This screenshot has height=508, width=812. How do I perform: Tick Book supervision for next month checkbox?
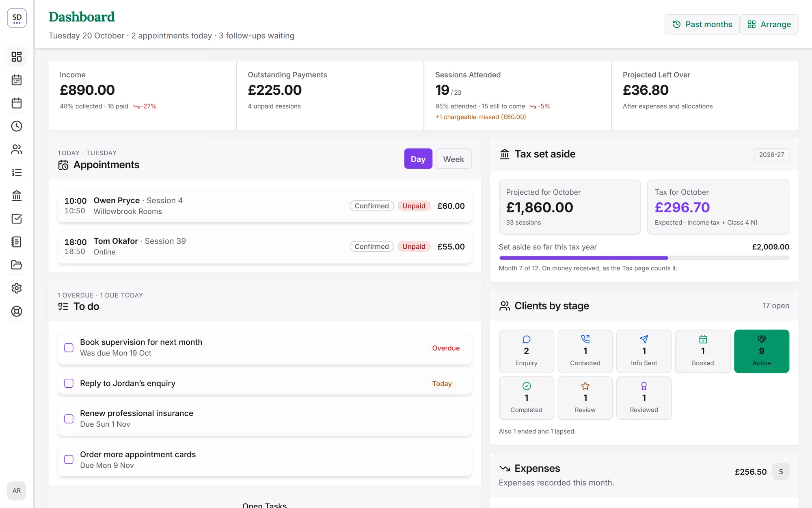(69, 348)
